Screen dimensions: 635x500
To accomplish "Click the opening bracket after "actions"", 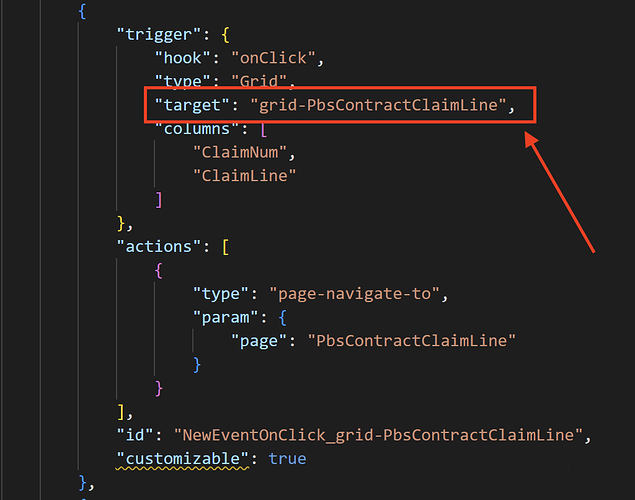I will (226, 247).
